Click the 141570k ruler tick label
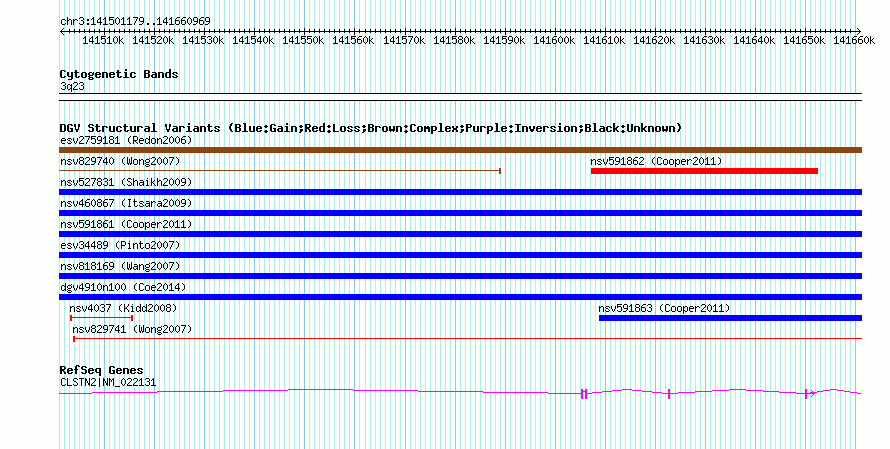The height and width of the screenshot is (449, 890). [x=404, y=40]
